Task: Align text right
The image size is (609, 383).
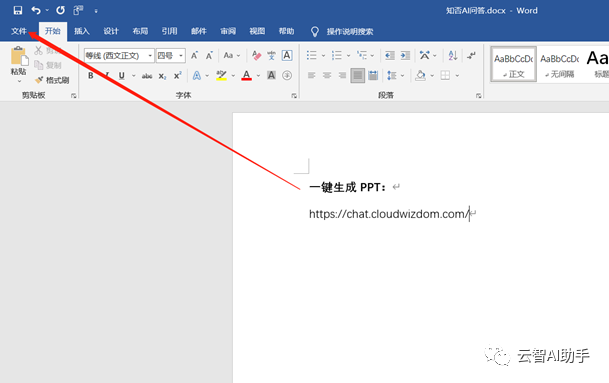Action: click(x=342, y=75)
